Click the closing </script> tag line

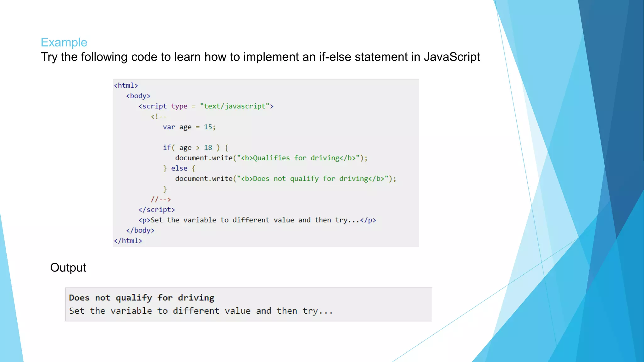point(157,210)
